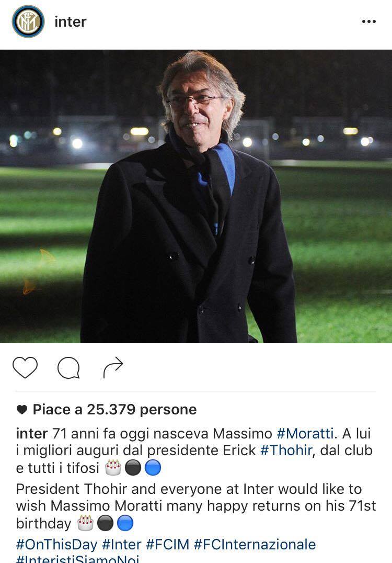Image resolution: width=392 pixels, height=563 pixels.
Task: Open the #Inter hashtag
Action: click(x=122, y=544)
